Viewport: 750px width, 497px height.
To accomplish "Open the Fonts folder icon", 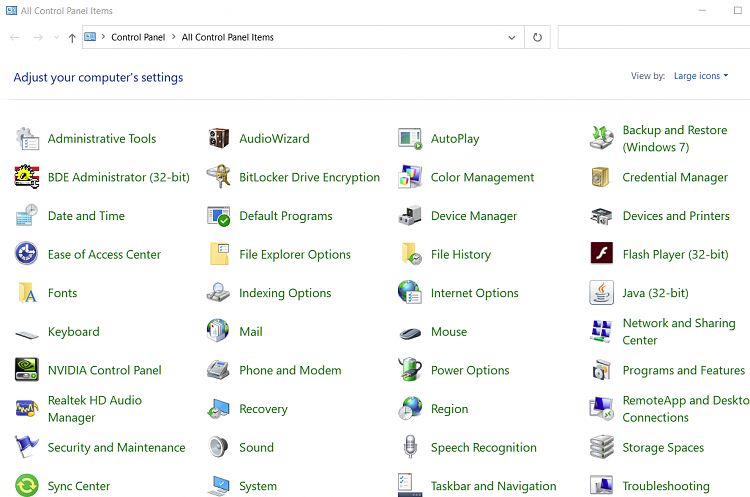I will tap(27, 293).
